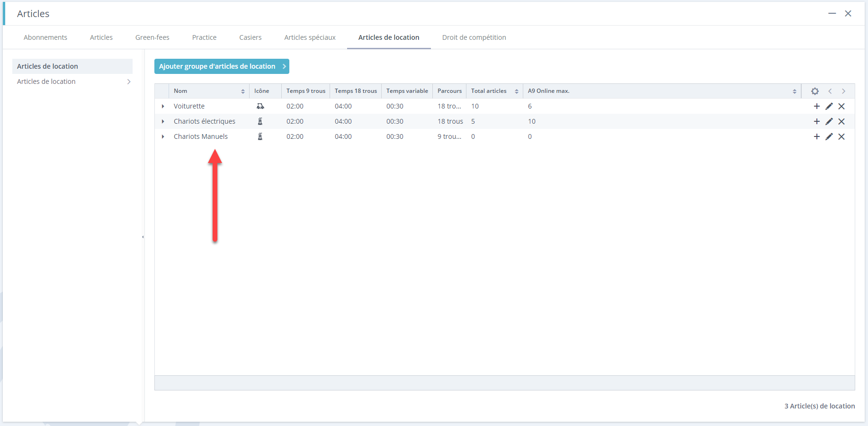Select highlighted Articles de location sidebar item
This screenshot has height=426, width=868.
coord(72,66)
